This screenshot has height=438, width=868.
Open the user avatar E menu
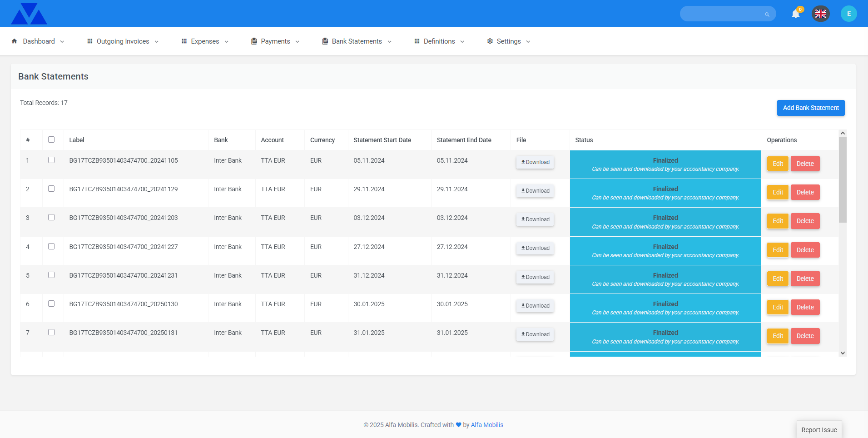(848, 14)
